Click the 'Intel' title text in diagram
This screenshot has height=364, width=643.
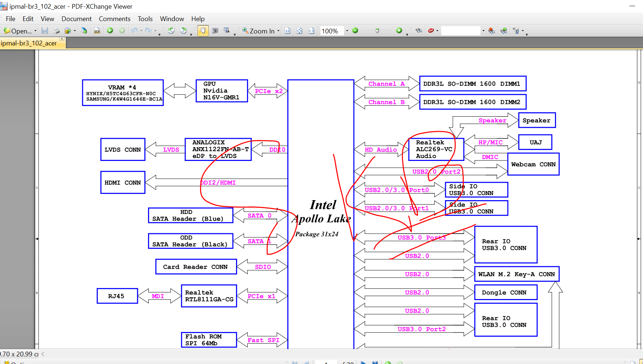(323, 205)
